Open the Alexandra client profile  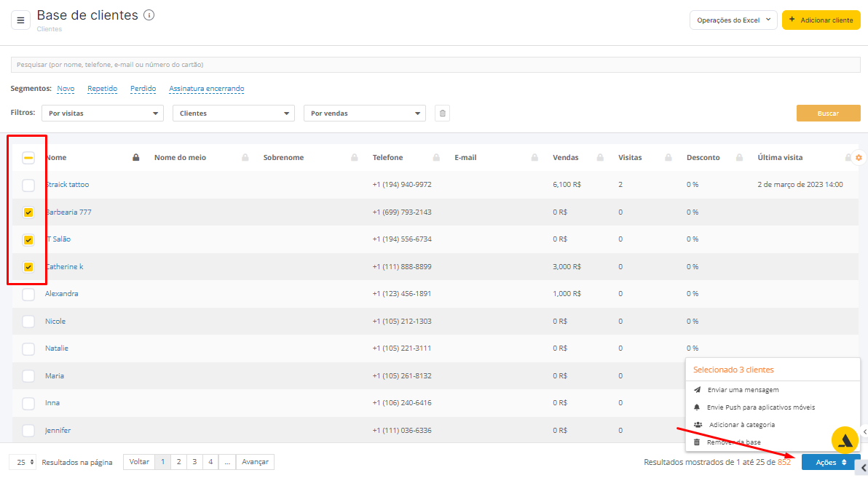(61, 294)
